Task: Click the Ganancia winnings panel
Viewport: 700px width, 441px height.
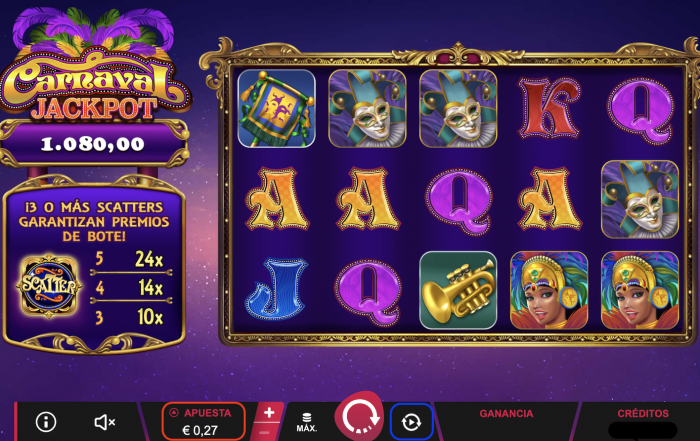Action: coord(506,421)
